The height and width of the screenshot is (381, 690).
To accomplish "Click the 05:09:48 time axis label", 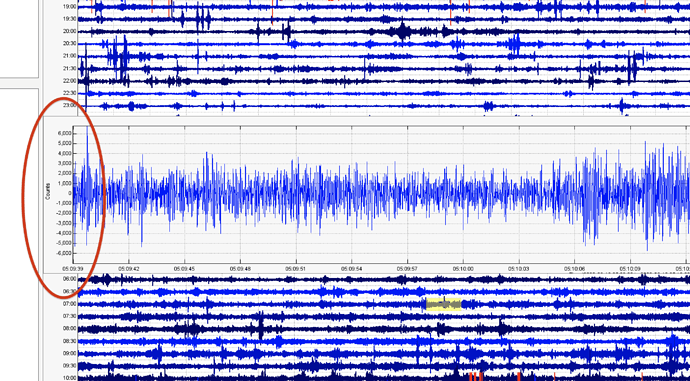I will 240,268.
